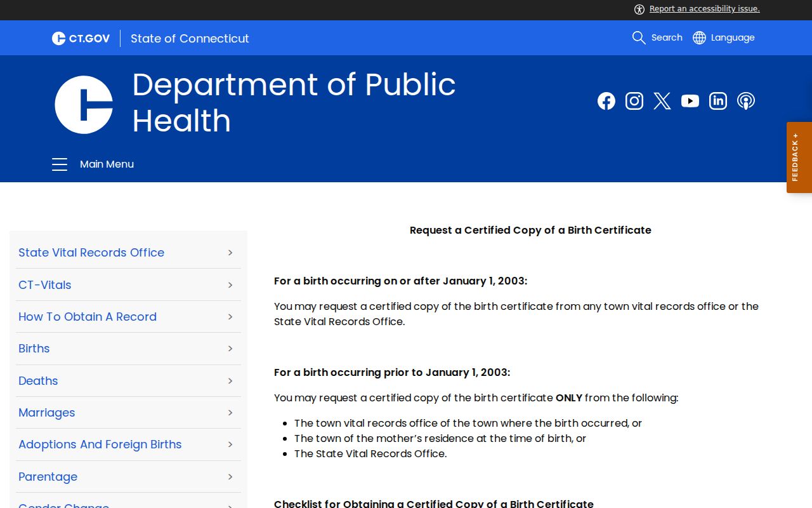Viewport: 812px width, 508px height.
Task: Click the Search label in header
Action: tap(667, 37)
